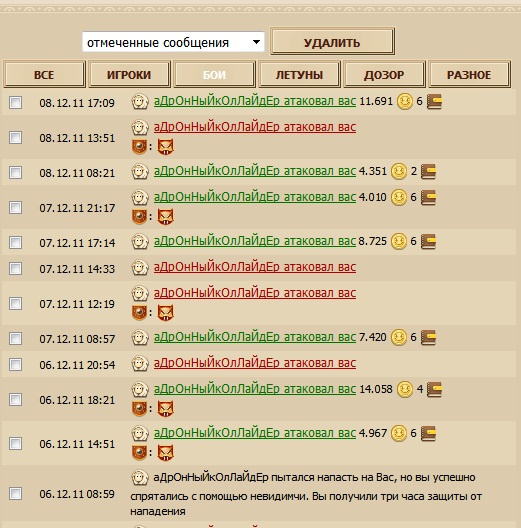
Task: Open the 08.12.11 17:09 attack report link
Action: point(255,101)
